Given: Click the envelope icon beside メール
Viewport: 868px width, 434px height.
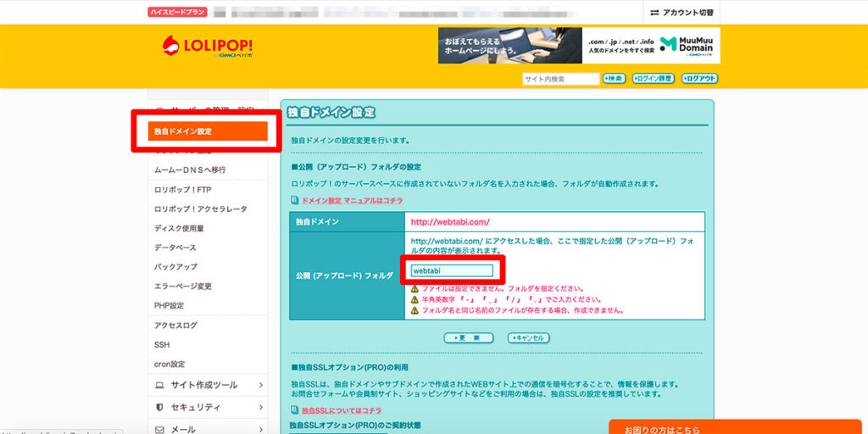Looking at the screenshot, I should coord(159,429).
